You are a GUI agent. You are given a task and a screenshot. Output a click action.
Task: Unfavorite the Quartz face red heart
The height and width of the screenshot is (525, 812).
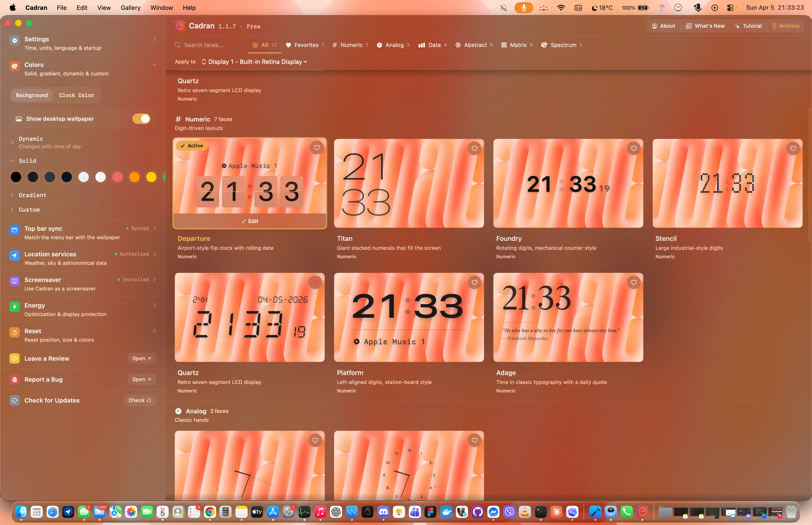click(x=315, y=282)
